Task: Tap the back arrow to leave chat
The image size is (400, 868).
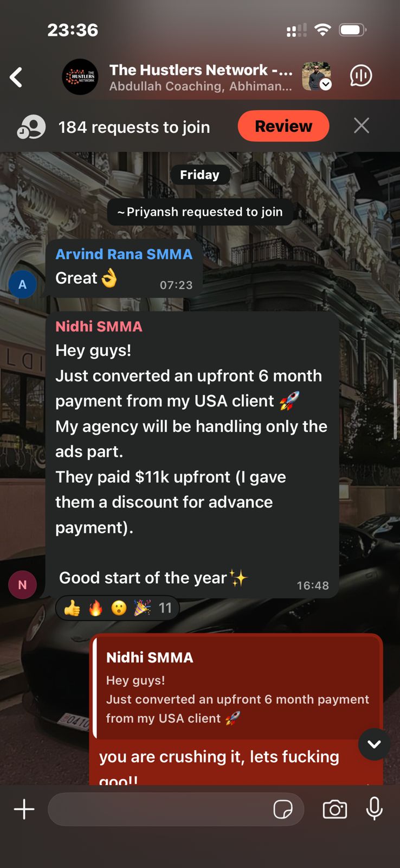Action: [16, 77]
